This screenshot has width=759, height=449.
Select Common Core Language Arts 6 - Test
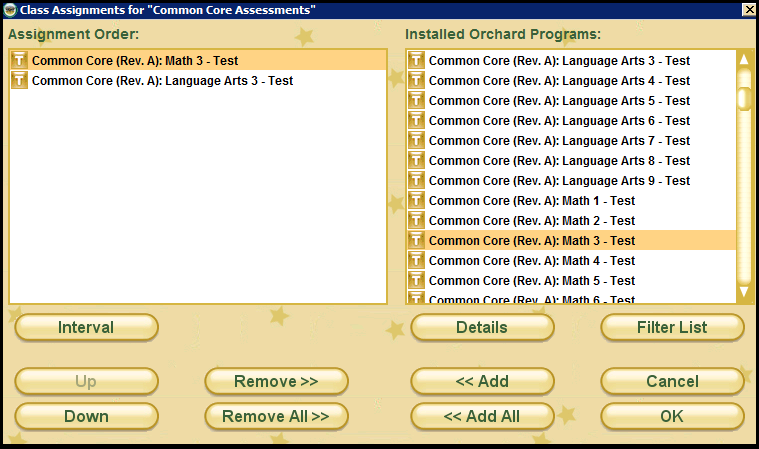click(572, 120)
